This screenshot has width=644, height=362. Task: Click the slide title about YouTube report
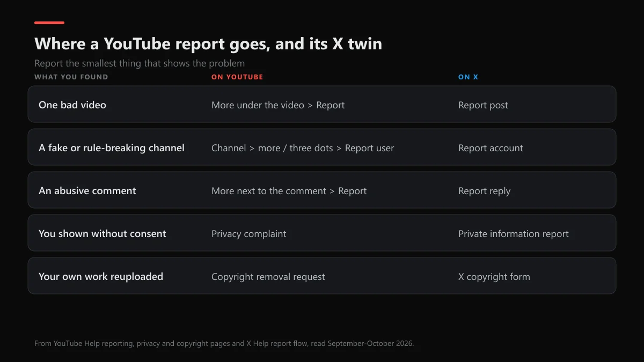[208, 43]
